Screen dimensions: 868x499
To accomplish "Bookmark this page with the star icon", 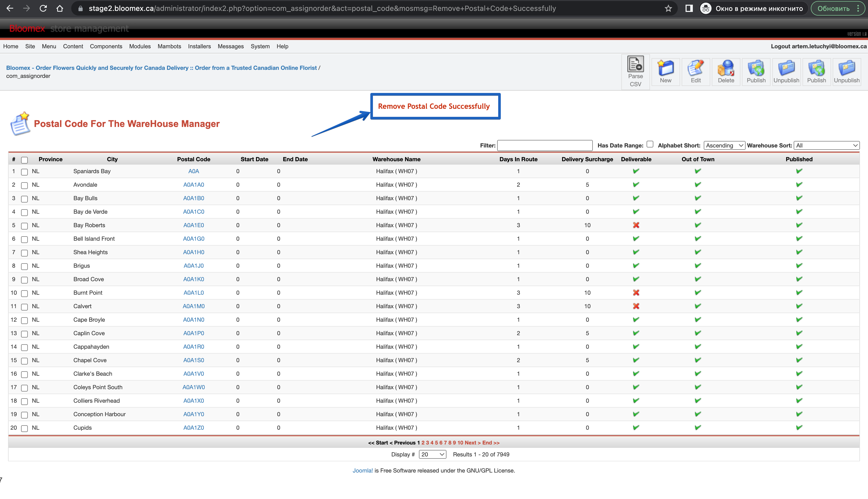I will coord(668,9).
